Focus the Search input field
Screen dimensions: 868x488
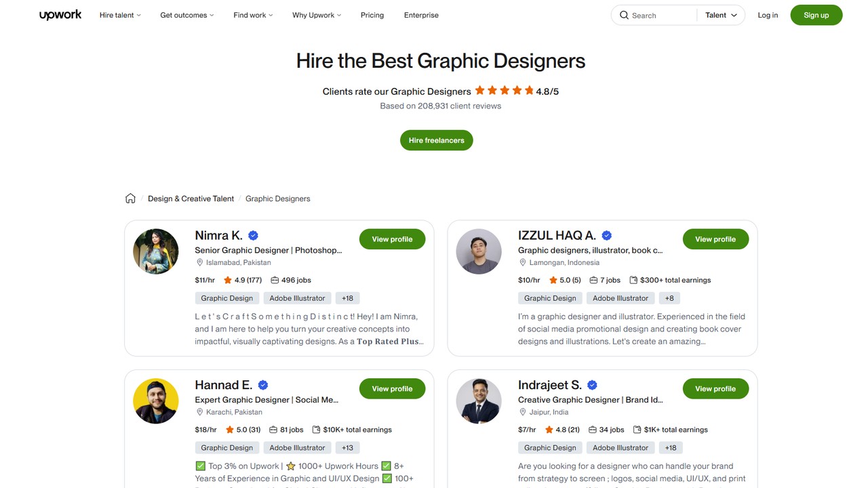(x=661, y=15)
